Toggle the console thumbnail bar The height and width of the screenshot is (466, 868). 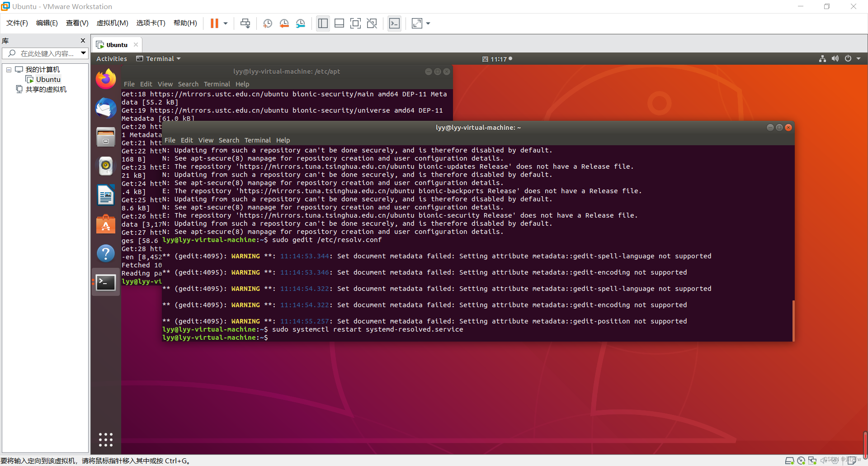339,23
